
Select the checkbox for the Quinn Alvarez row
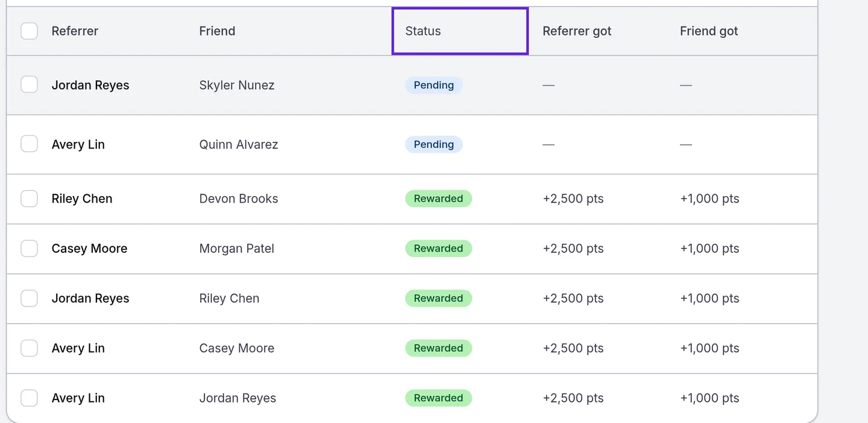point(29,144)
